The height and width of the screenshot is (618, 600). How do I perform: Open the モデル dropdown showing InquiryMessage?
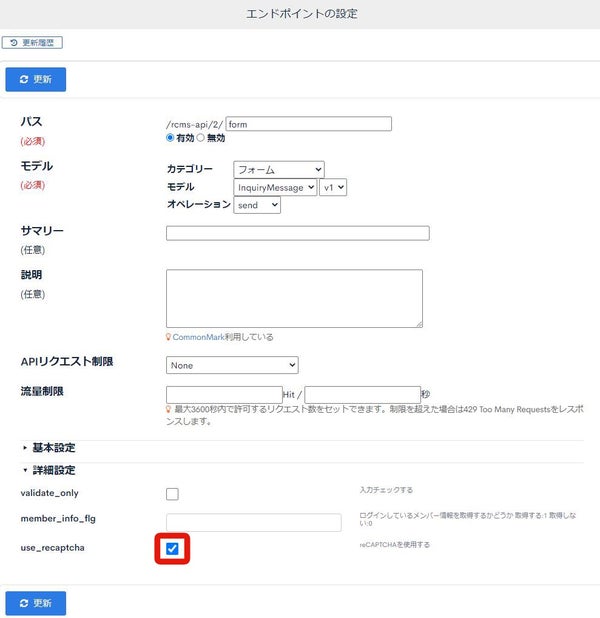pos(275,188)
